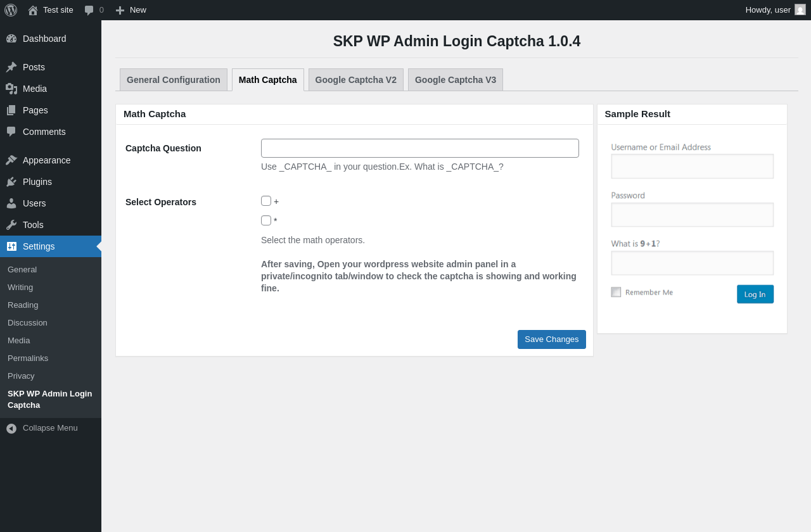The image size is (811, 532).
Task: Click the Save Changes button
Action: (552, 339)
